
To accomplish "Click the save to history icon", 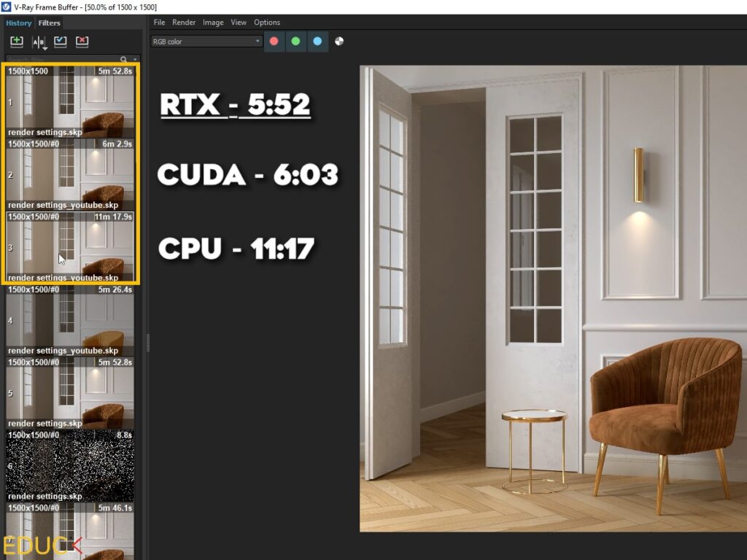I will (17, 42).
